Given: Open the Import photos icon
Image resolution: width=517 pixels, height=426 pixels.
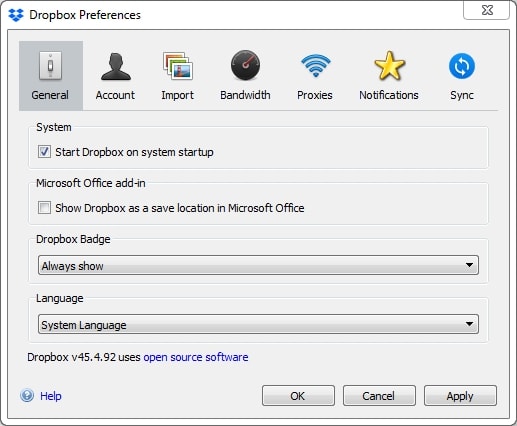Looking at the screenshot, I should [x=178, y=66].
